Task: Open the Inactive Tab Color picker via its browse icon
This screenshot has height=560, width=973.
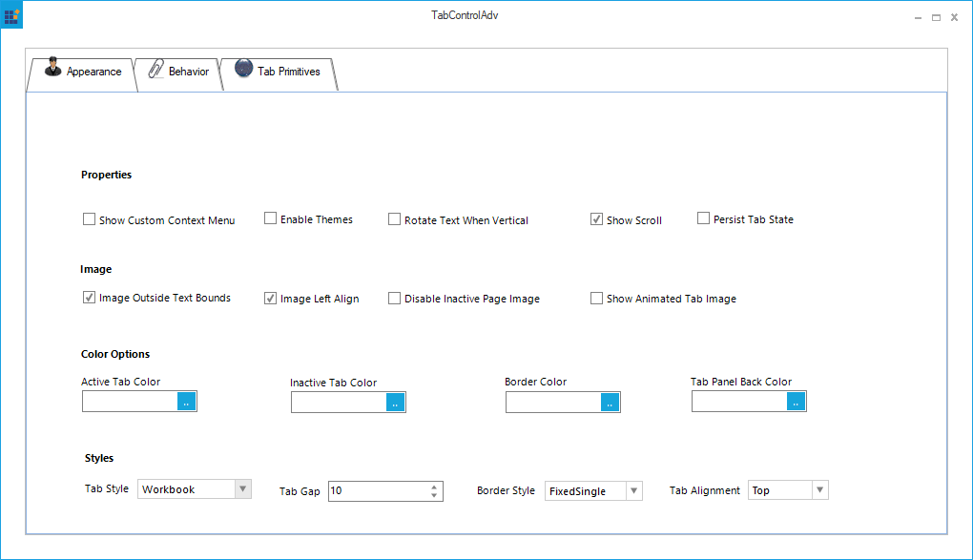Action: click(396, 402)
